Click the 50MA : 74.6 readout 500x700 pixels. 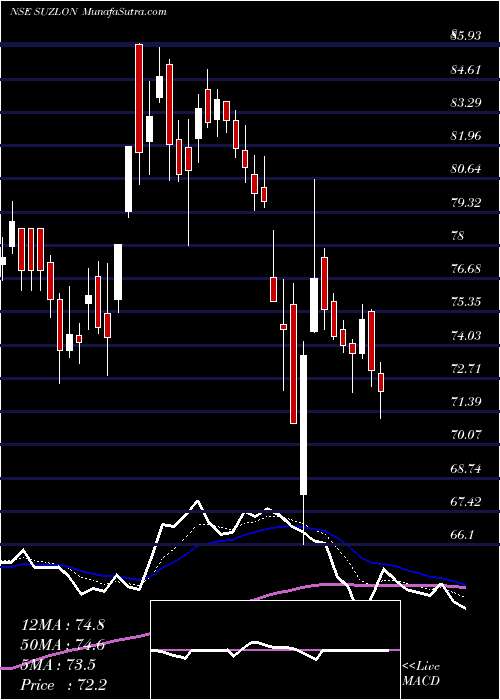(x=62, y=645)
